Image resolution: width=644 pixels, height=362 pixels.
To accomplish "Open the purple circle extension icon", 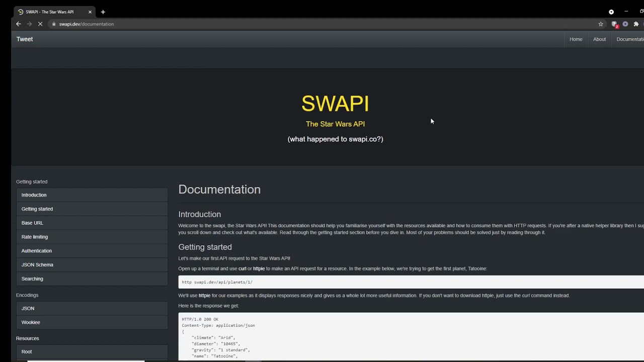I will (x=625, y=24).
